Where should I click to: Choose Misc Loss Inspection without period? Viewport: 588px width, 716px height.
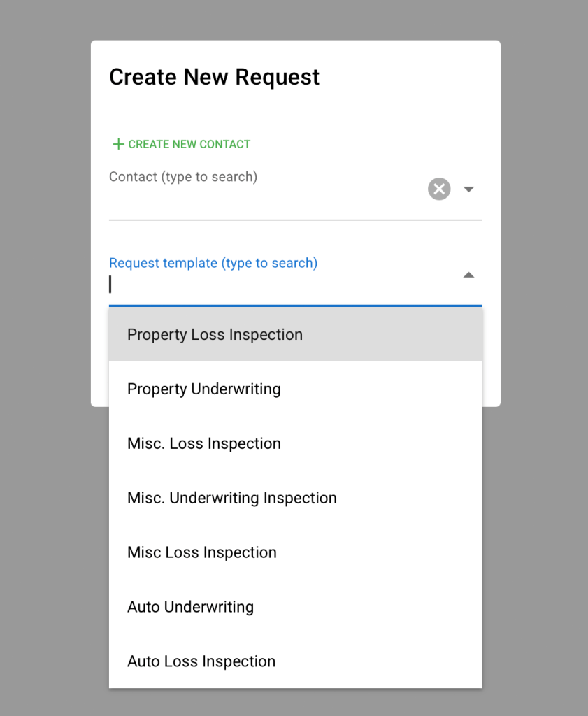(202, 553)
